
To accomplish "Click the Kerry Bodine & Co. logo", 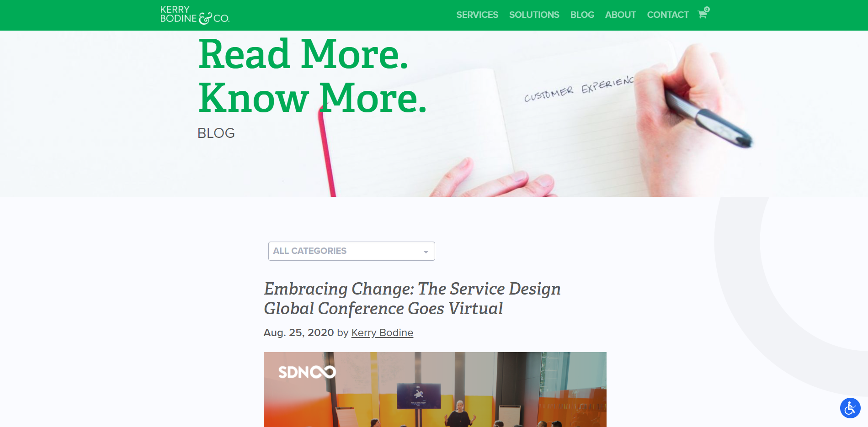I will pos(195,15).
